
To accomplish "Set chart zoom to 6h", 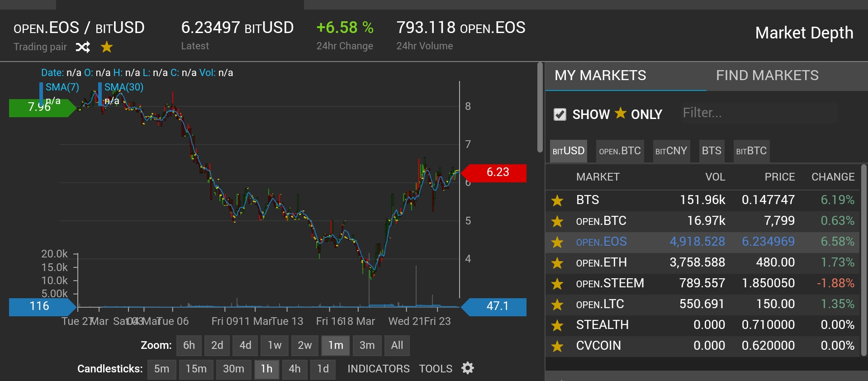I will (x=189, y=345).
